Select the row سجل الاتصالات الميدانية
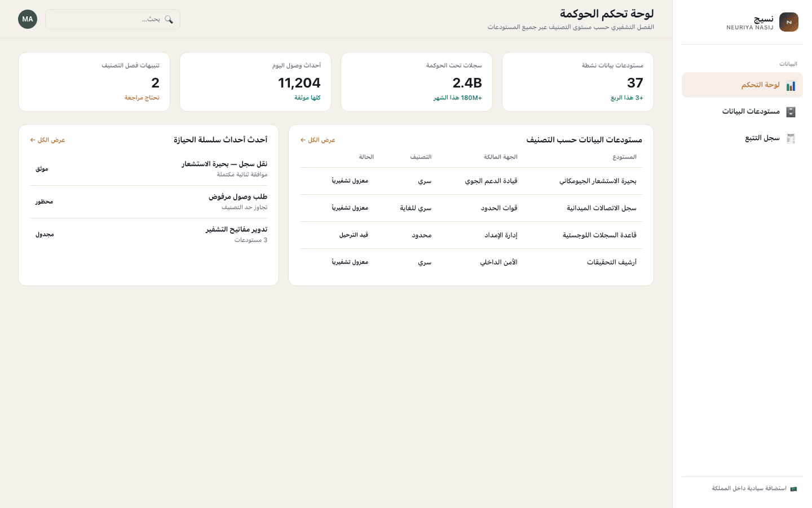Screen dimensions: 812x508 pyautogui.click(x=471, y=208)
